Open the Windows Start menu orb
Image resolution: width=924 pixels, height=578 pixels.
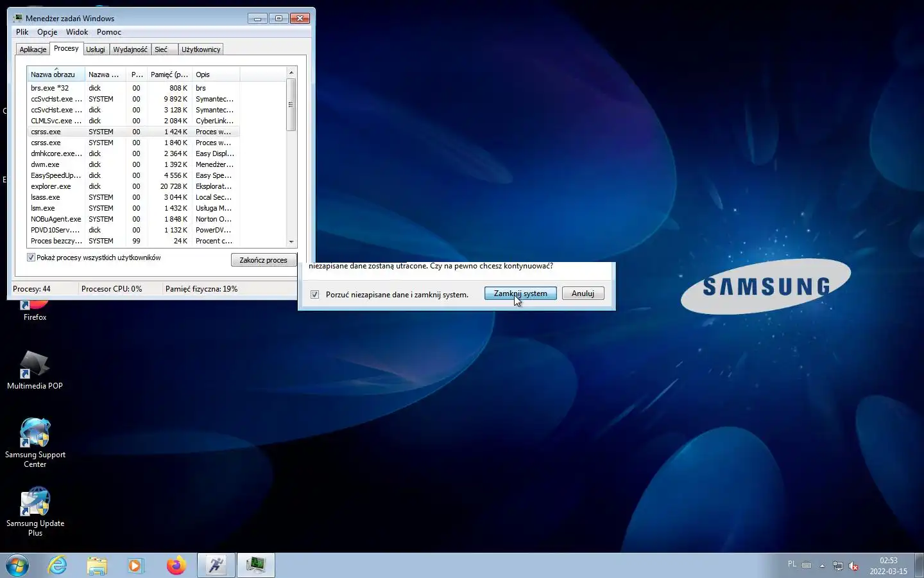(17, 565)
